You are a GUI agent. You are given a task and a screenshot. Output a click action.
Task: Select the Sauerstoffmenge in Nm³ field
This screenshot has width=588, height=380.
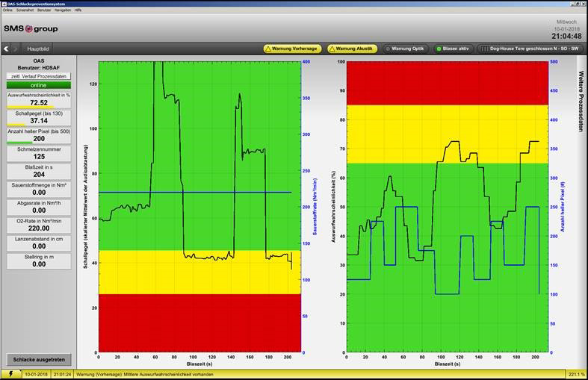tap(39, 189)
